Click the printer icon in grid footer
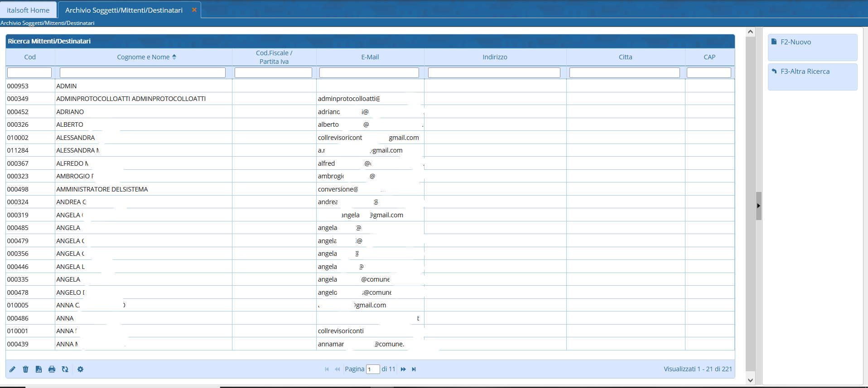The width and height of the screenshot is (868, 388). pos(52,369)
